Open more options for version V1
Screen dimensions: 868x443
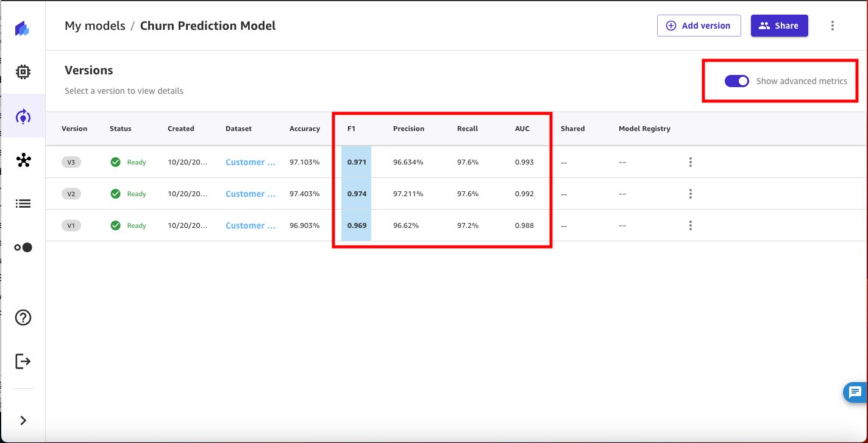691,225
